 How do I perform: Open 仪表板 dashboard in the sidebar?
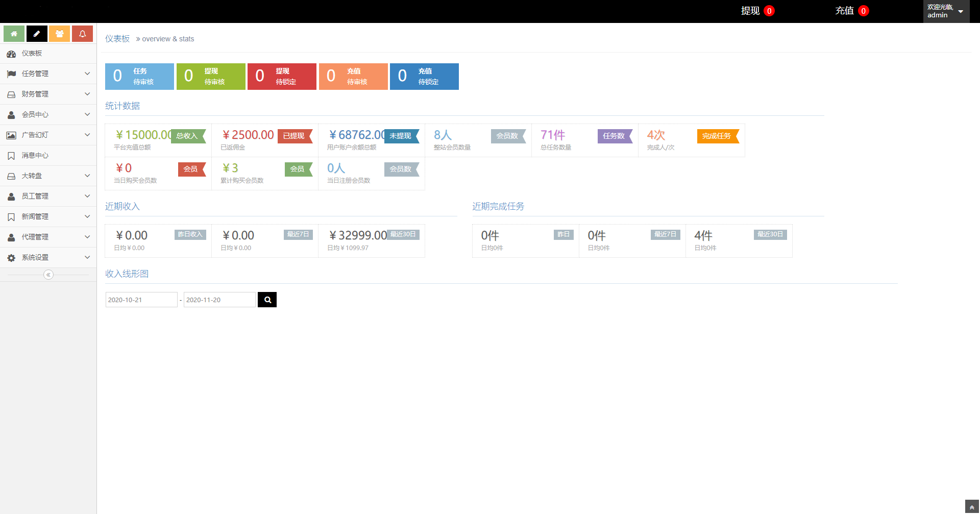click(x=32, y=54)
